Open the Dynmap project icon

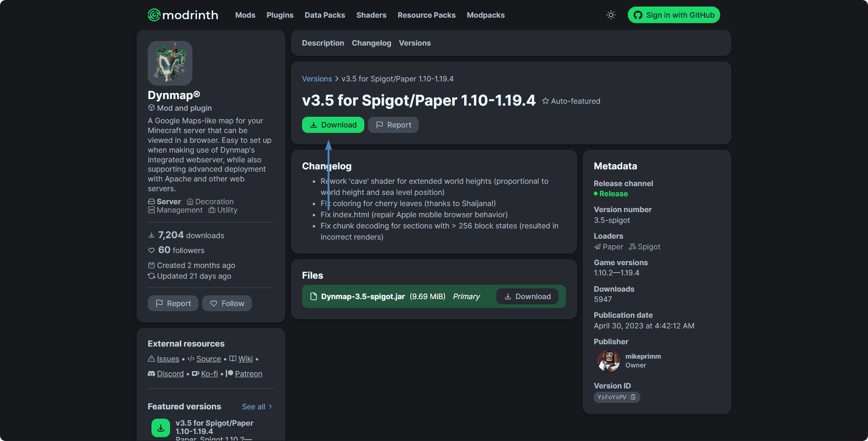point(170,63)
